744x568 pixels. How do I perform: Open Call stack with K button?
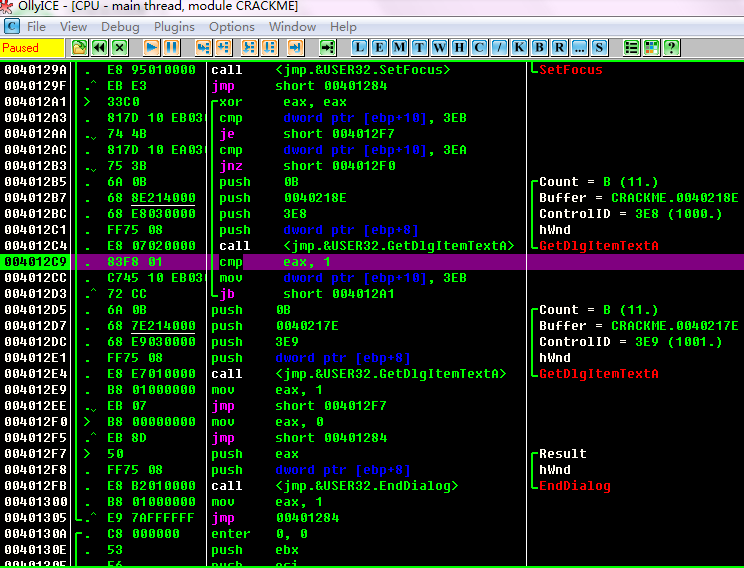pos(520,47)
